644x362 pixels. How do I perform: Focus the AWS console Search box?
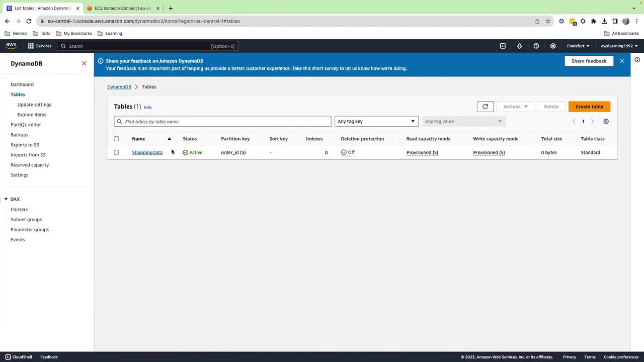[x=147, y=46]
